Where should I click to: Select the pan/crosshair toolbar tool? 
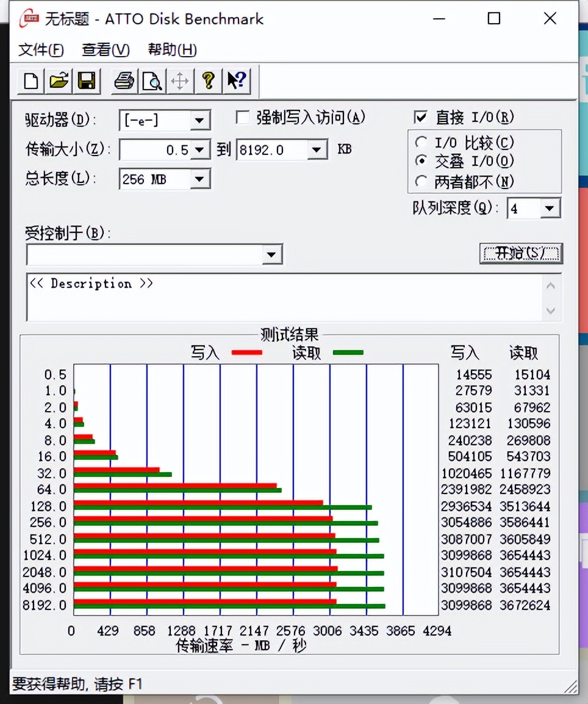click(x=180, y=81)
